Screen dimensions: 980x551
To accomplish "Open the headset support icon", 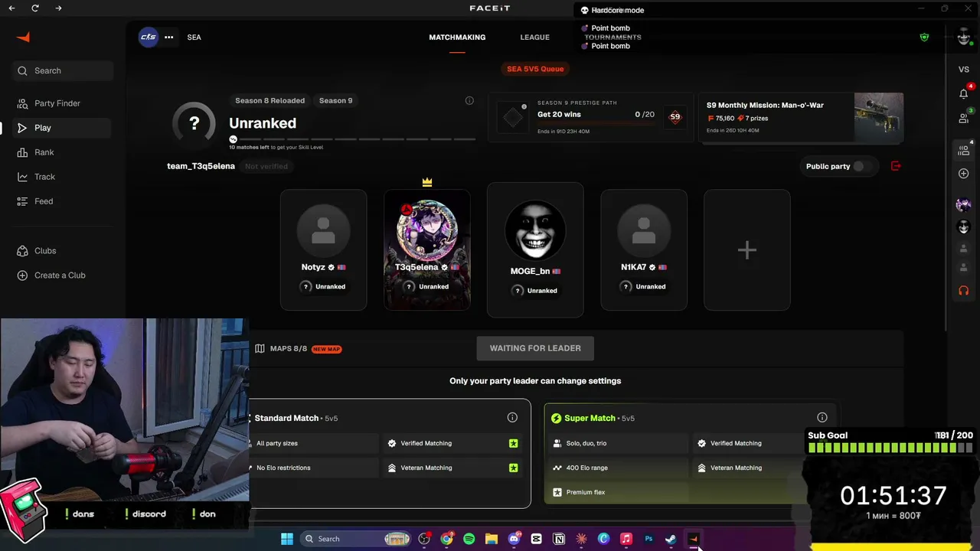I will [964, 291].
